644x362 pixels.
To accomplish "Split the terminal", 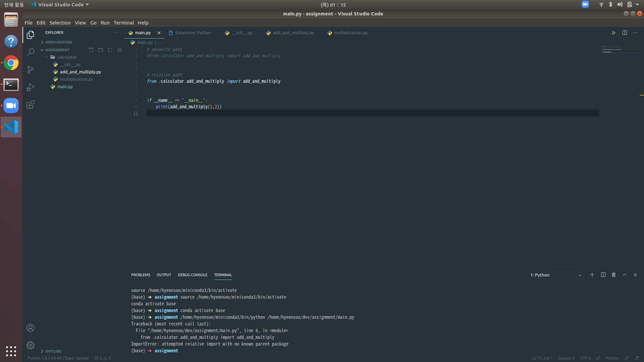I will pos(603,275).
